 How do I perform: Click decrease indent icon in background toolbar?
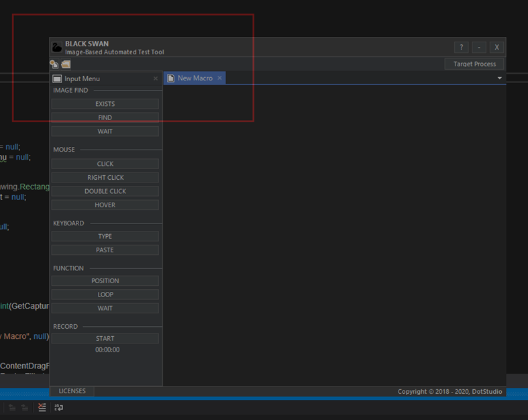pyautogui.click(x=12, y=407)
